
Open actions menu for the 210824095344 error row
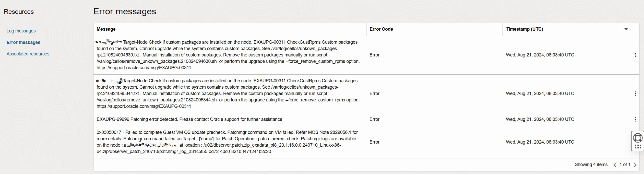point(635,94)
